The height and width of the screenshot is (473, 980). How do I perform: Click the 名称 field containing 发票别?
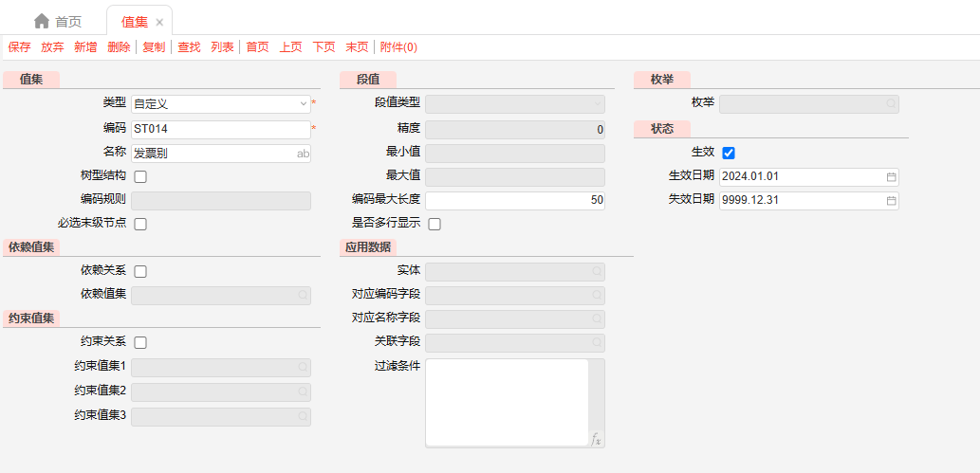[221, 154]
